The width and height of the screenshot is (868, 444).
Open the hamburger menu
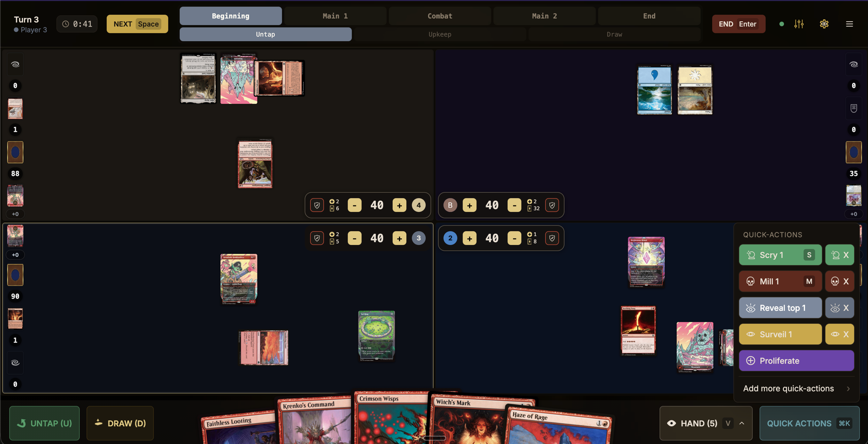tap(849, 24)
